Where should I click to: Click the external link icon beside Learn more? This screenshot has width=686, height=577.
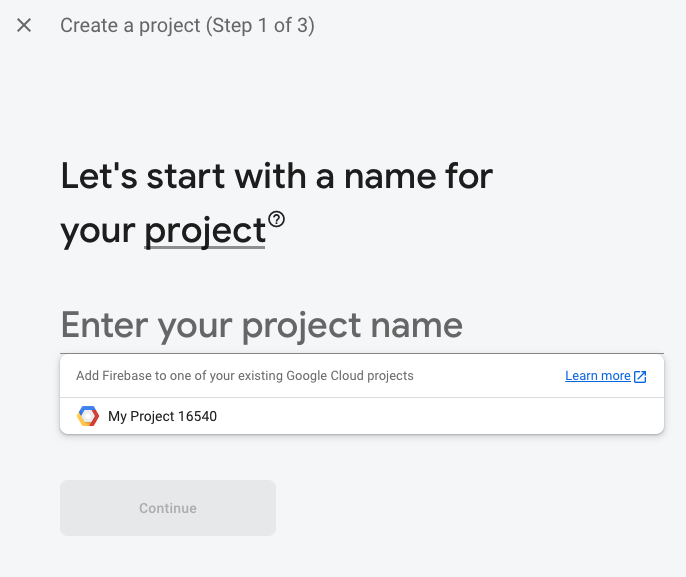click(x=640, y=376)
